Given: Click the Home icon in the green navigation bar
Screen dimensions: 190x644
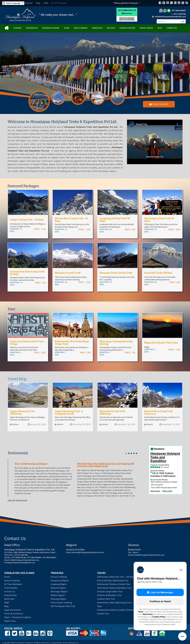Looking at the screenshot, I should (x=7, y=28).
